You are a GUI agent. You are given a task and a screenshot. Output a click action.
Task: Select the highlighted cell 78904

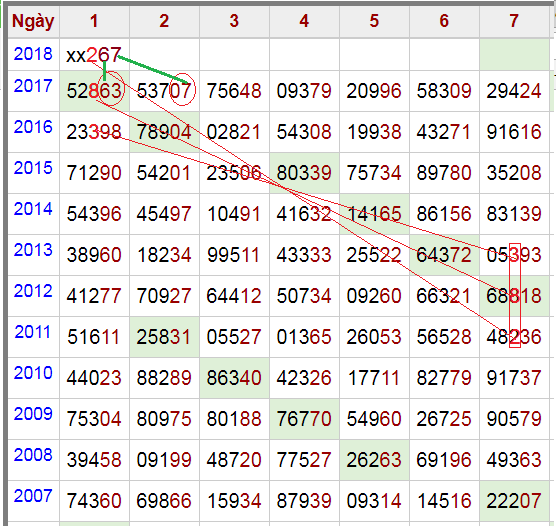164,132
